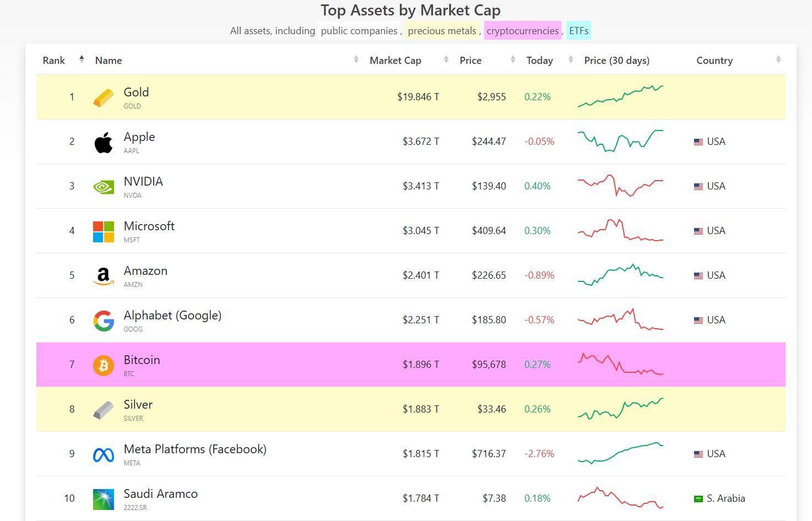The width and height of the screenshot is (812, 521).
Task: Click the Price (30 days) column header
Action: 616,61
